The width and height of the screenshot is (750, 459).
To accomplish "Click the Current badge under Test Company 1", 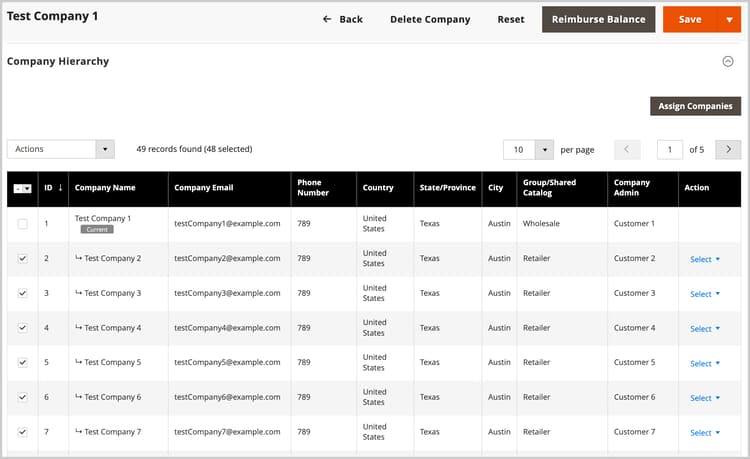I will [x=97, y=229].
